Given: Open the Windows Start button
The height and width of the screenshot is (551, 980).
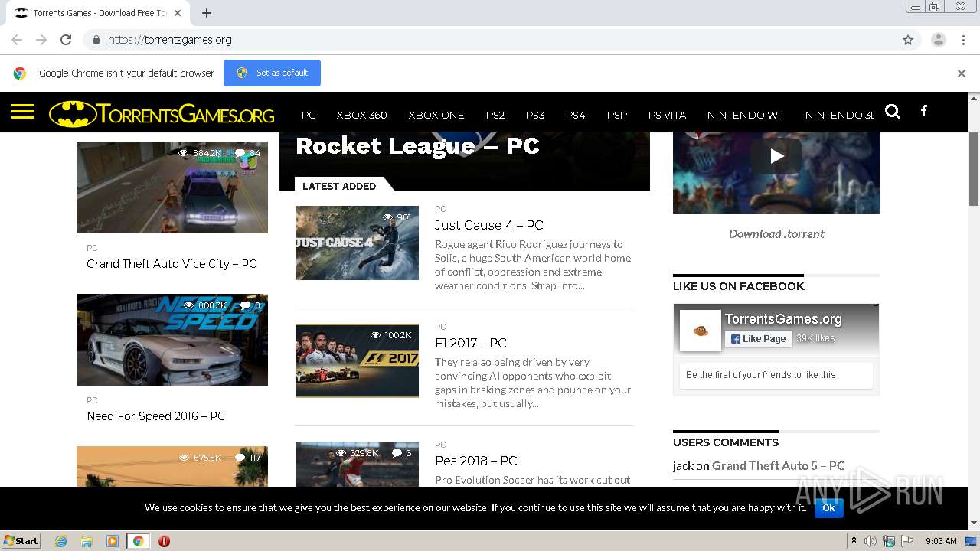Looking at the screenshot, I should 21,541.
